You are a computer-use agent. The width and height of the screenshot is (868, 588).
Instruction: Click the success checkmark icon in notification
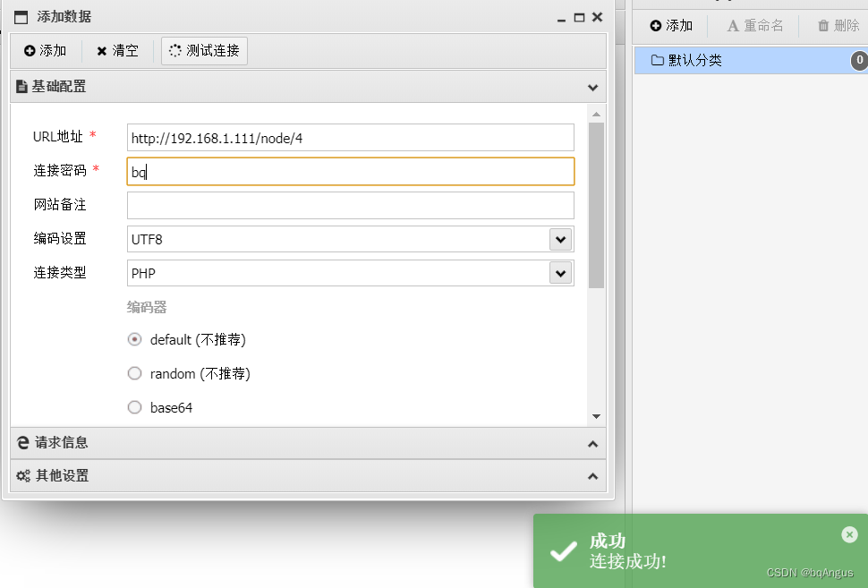564,551
